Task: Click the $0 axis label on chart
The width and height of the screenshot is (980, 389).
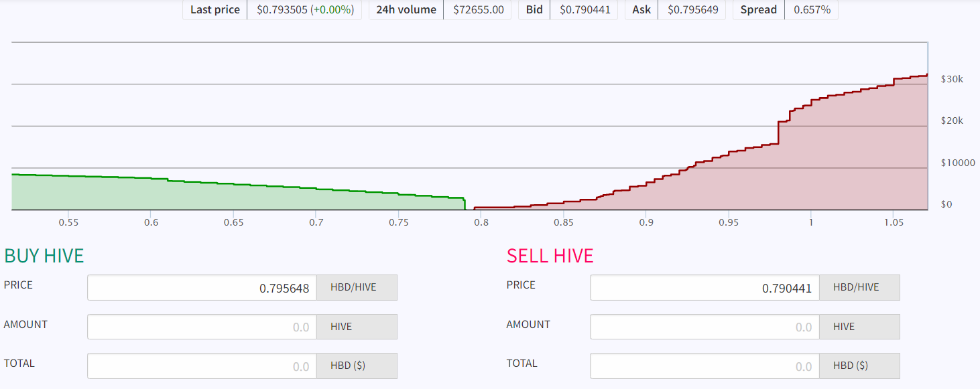Action: point(946,204)
